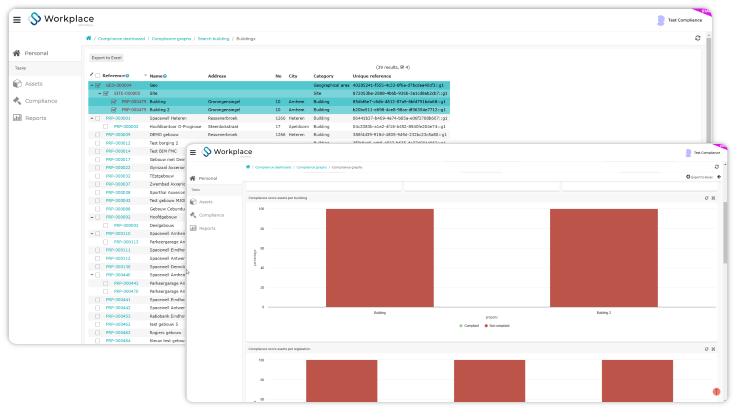Screen dimensions: 736x410
Task: Open GEO-000004 reference link
Action: [118, 85]
